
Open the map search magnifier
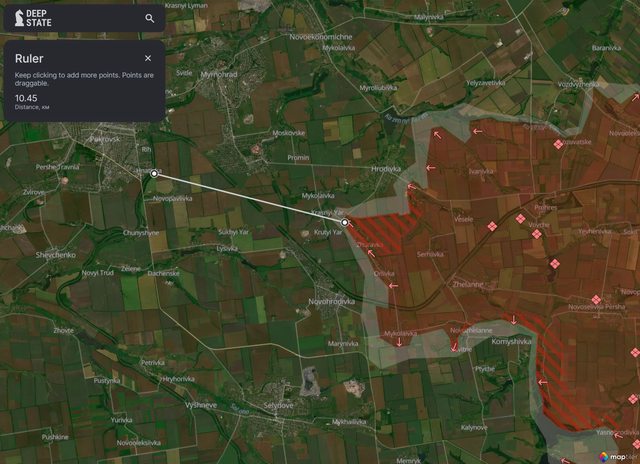pyautogui.click(x=150, y=18)
